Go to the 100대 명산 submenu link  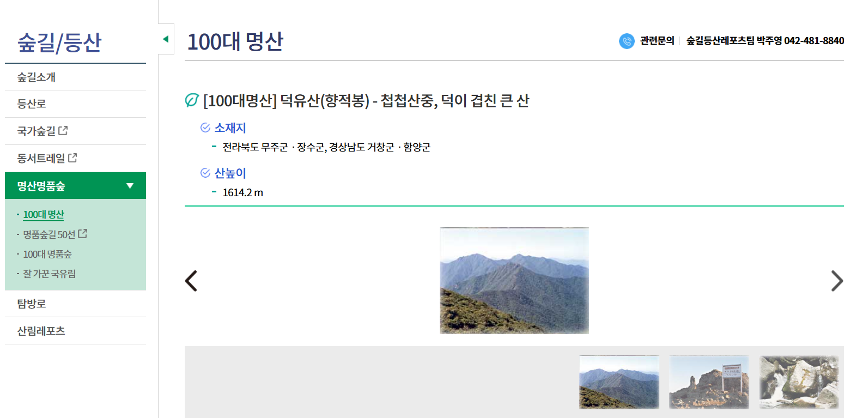pyautogui.click(x=44, y=215)
